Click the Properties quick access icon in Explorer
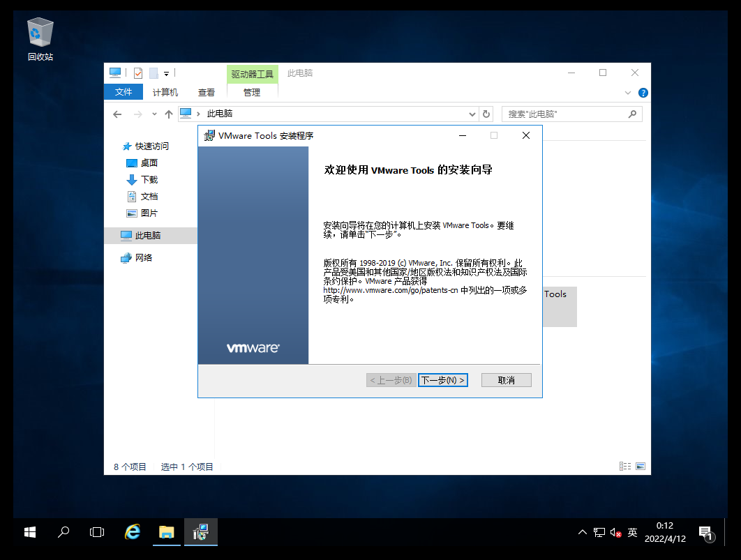The height and width of the screenshot is (560, 741). pyautogui.click(x=138, y=73)
